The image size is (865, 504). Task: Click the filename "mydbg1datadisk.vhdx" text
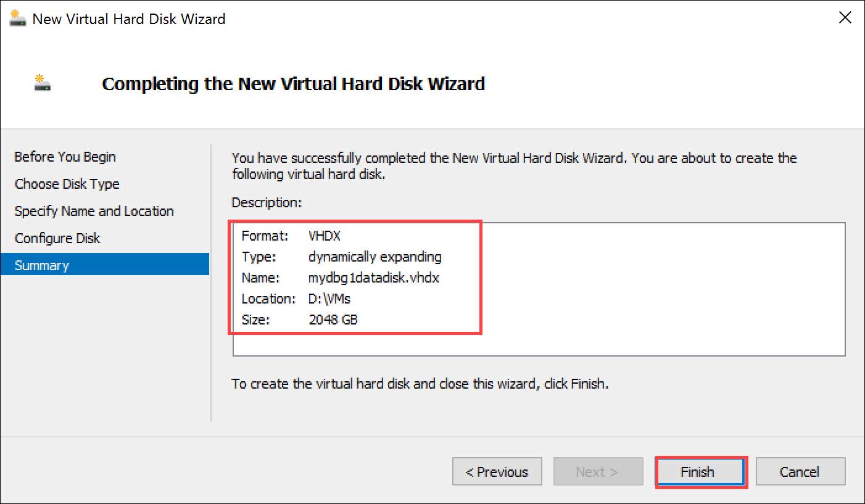pyautogui.click(x=373, y=278)
